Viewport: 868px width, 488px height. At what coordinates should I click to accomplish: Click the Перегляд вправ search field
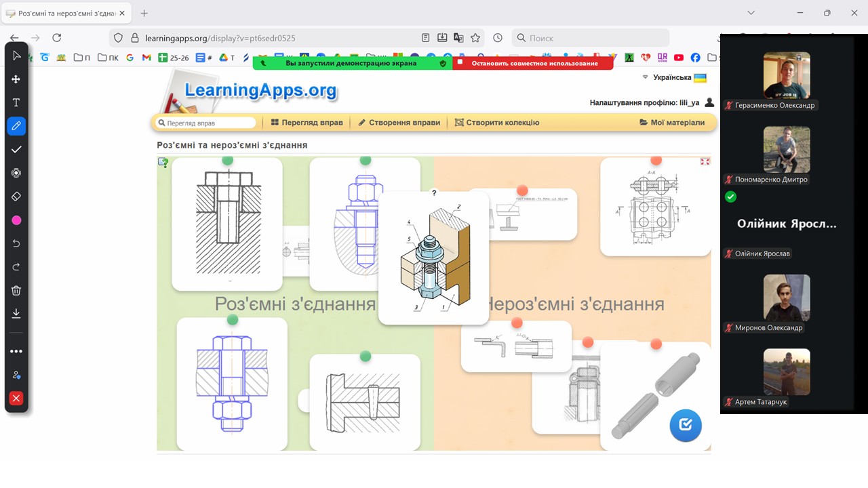pos(207,123)
